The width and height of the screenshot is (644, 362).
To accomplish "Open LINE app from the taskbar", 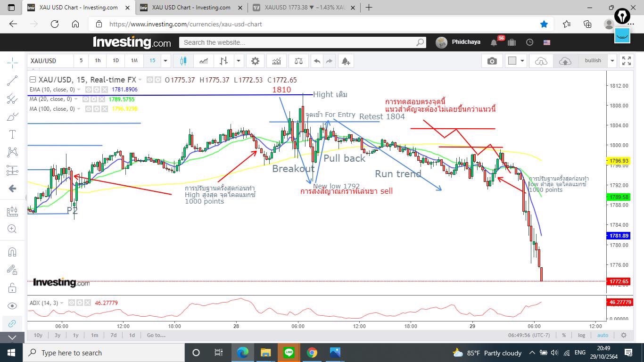I will (289, 353).
